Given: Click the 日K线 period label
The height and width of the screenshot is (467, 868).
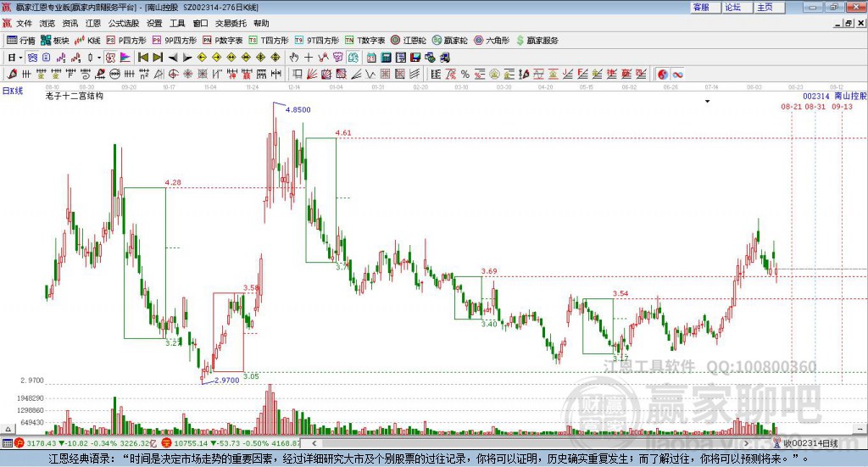Looking at the screenshot, I should (12, 91).
